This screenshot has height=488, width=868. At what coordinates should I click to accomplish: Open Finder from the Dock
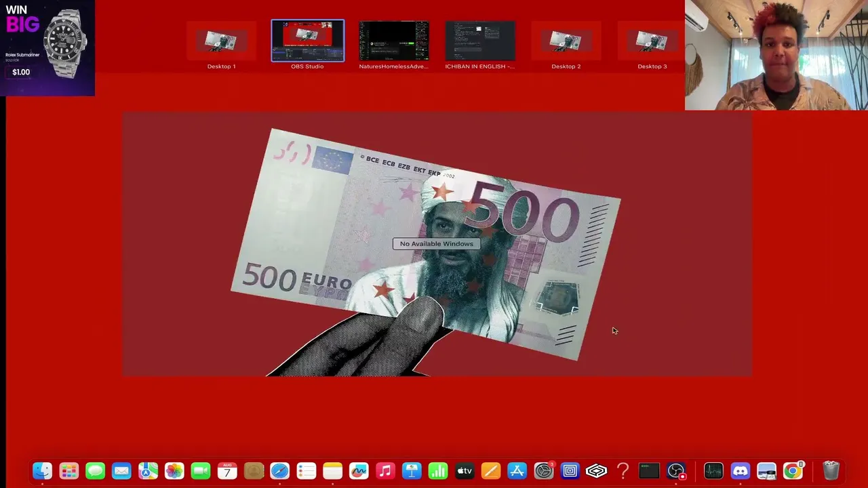pos(42,471)
